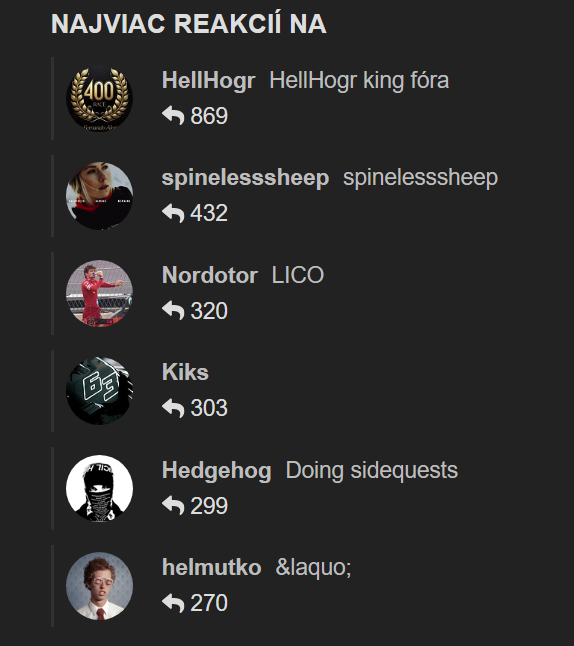Visit the spinelesssheep bold username link
This screenshot has height=646, width=574.
[245, 178]
